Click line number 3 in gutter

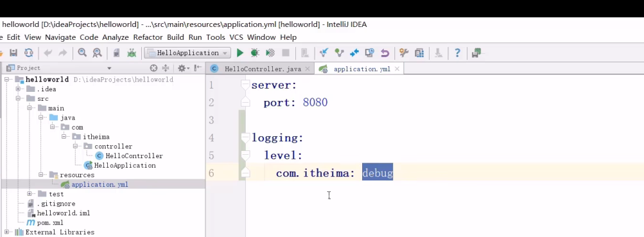point(211,120)
